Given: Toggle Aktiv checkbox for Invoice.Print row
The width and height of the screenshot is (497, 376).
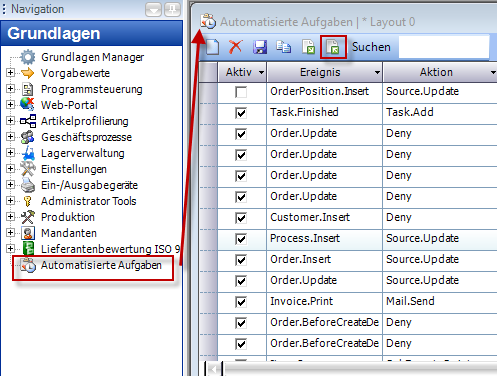Looking at the screenshot, I should [241, 302].
